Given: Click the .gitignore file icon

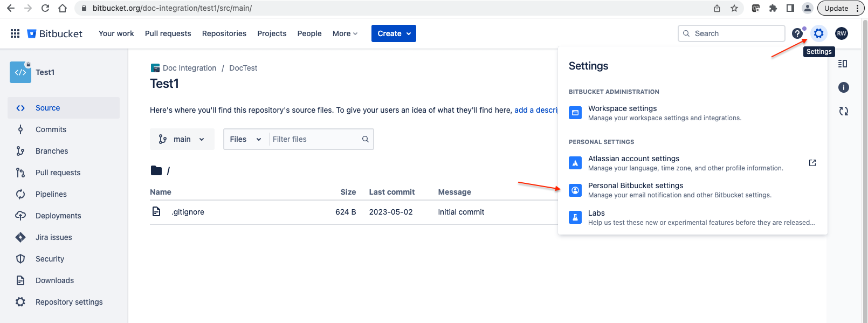Looking at the screenshot, I should click(156, 212).
